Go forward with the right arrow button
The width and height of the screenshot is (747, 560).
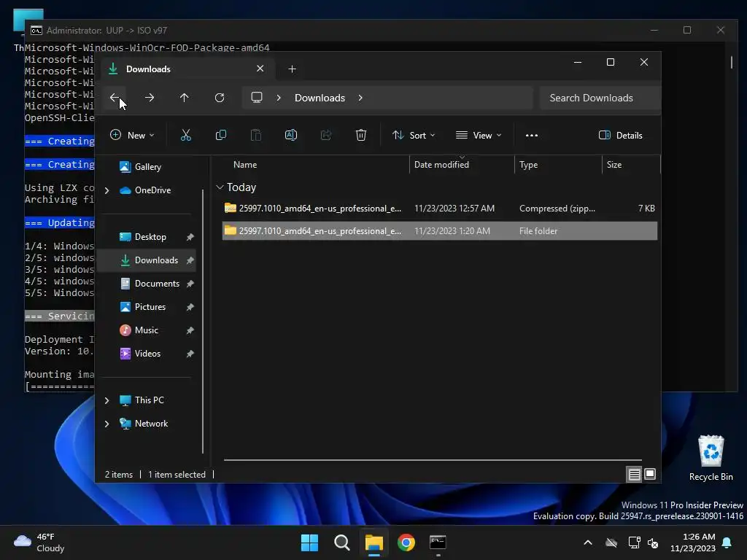150,98
